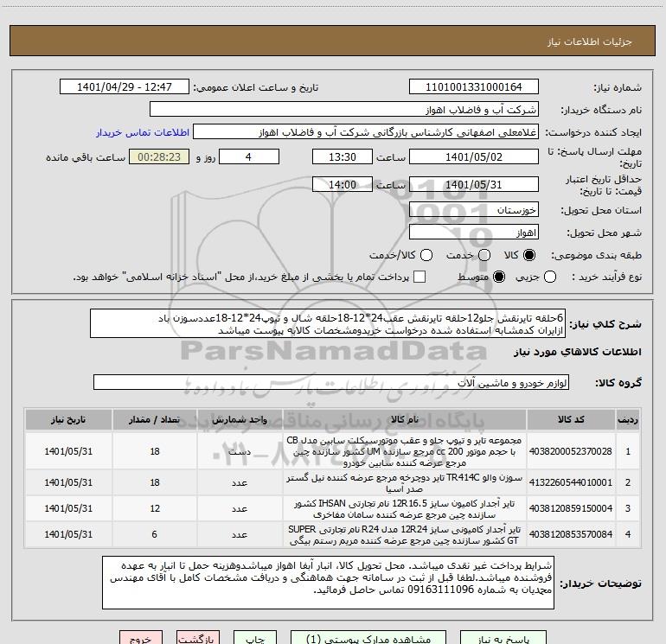Select the خدمت radio button
Screen dimensions: 666x644
pos(484,255)
